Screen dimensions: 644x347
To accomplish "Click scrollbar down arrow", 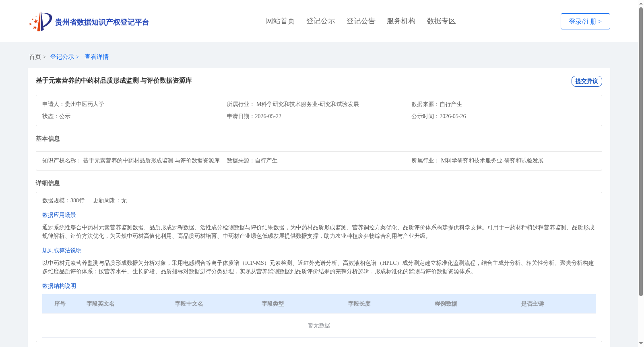I will click(x=641, y=343).
